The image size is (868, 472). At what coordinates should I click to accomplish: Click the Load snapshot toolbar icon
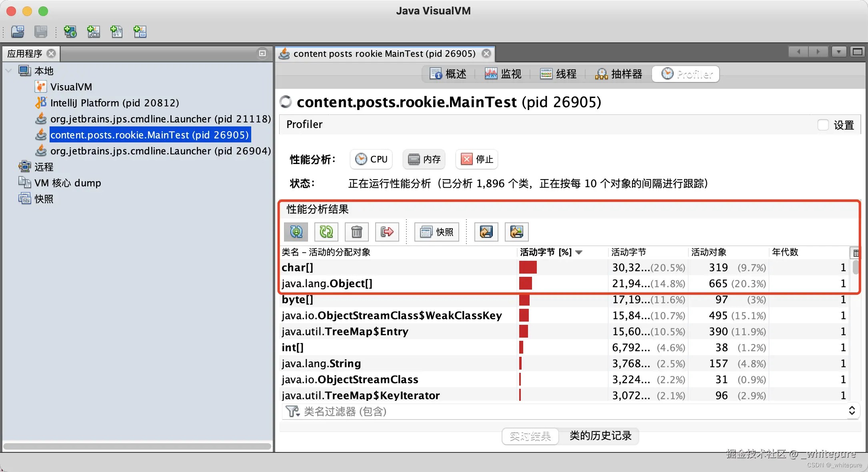[18, 32]
